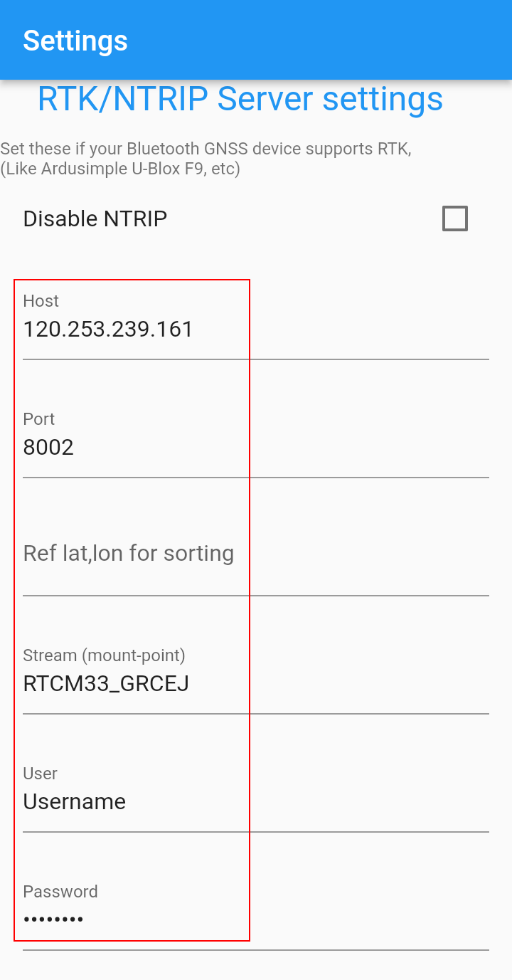This screenshot has height=980, width=512.
Task: Tick the Disable NTRIP checkbox
Action: click(455, 218)
